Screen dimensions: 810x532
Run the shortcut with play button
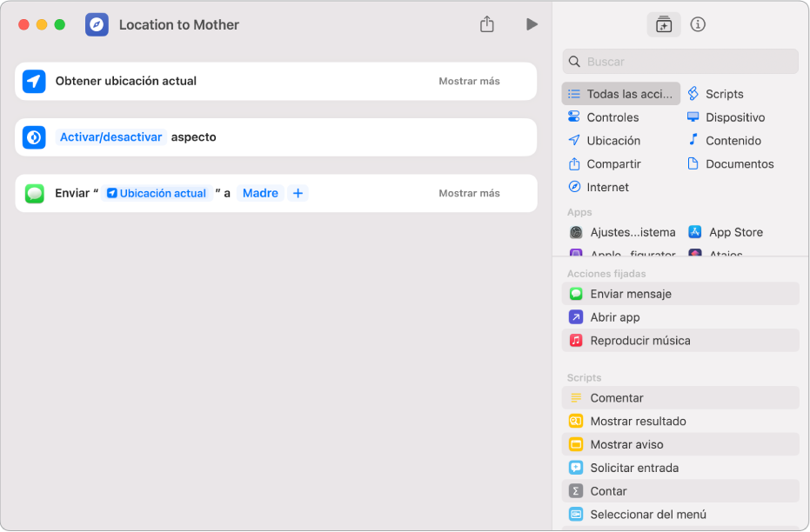click(532, 24)
